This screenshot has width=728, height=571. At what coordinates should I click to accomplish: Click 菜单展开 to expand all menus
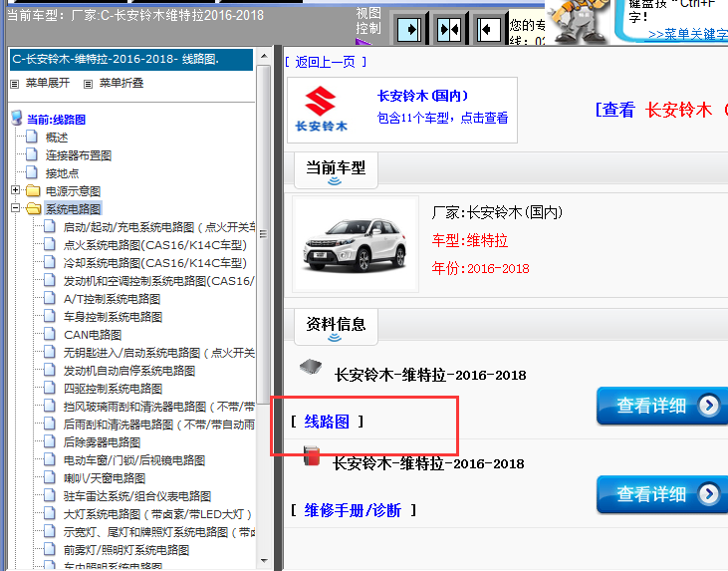pyautogui.click(x=48, y=83)
